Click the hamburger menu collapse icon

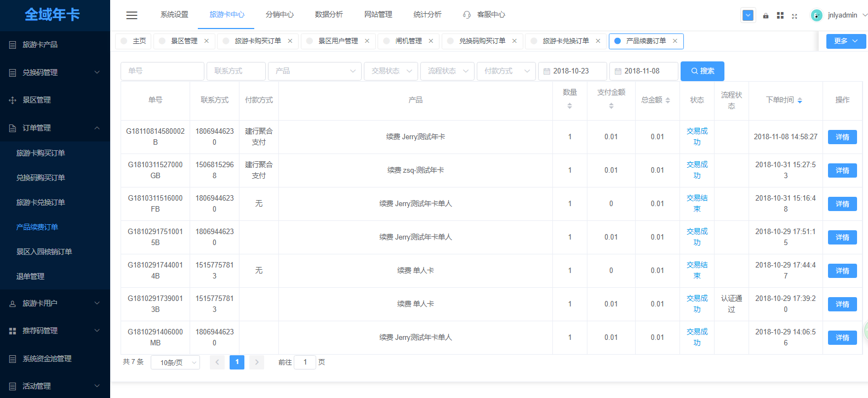[x=132, y=15]
